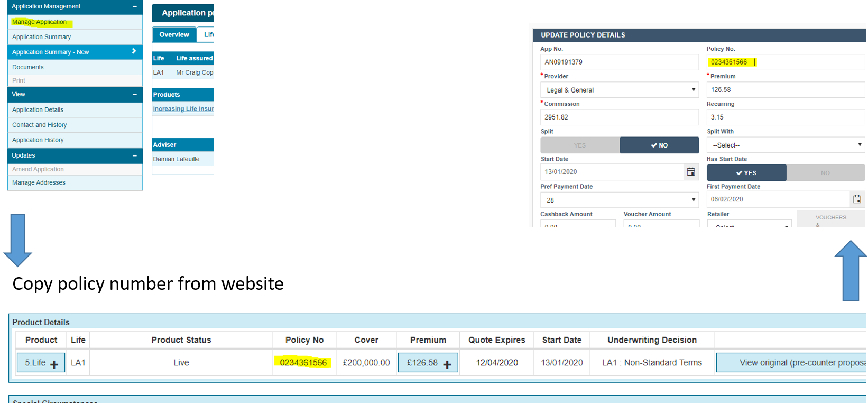Open the First Payment Date calendar icon
Image resolution: width=868 pixels, height=403 pixels.
[x=856, y=199]
